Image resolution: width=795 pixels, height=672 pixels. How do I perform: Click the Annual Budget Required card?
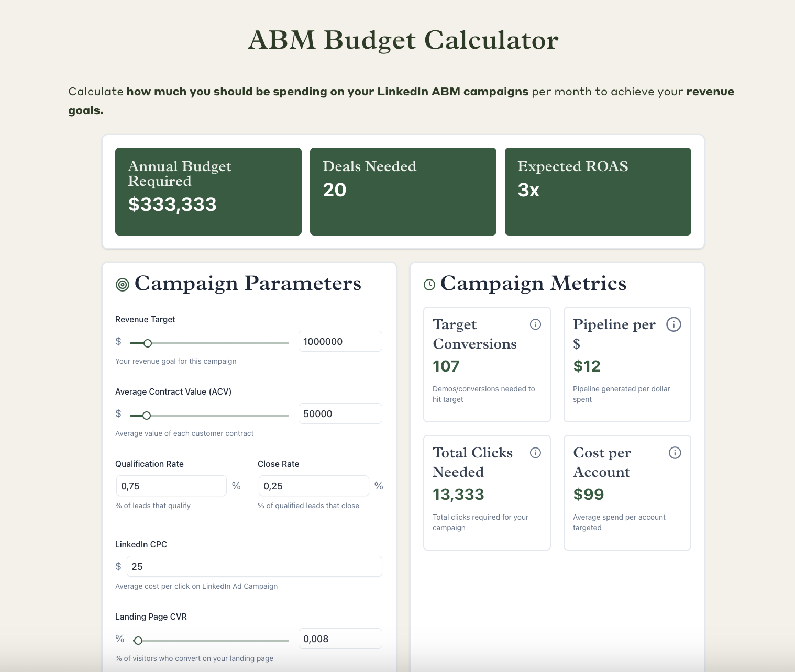(x=208, y=192)
